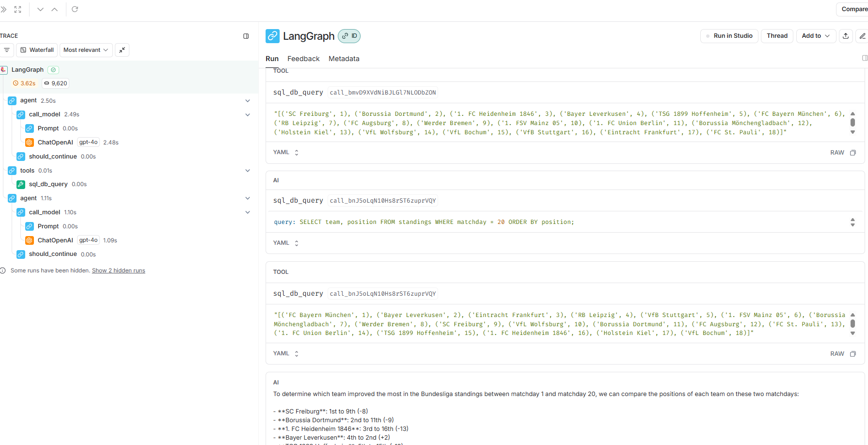The width and height of the screenshot is (868, 445).
Task: Open the Metadata tab
Action: pos(344,59)
